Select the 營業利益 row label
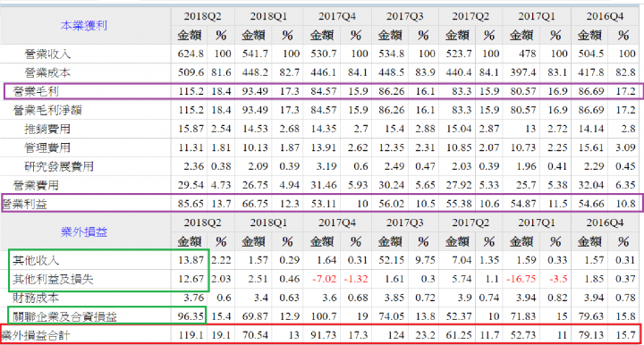 coord(25,204)
